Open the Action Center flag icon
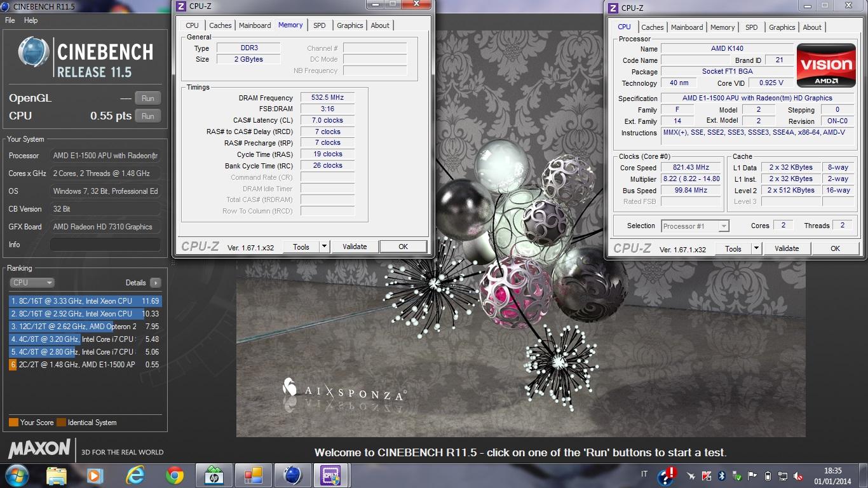The image size is (868, 488). pos(752,476)
